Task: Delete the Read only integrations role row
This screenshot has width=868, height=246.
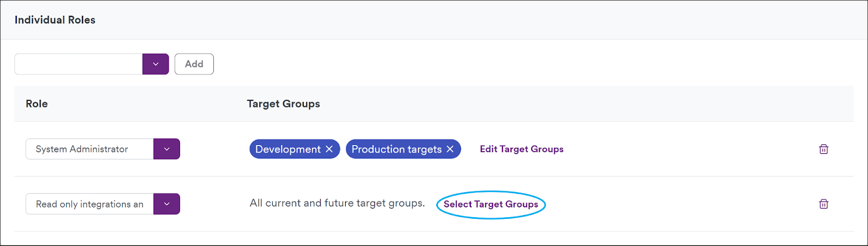Action: 824,204
